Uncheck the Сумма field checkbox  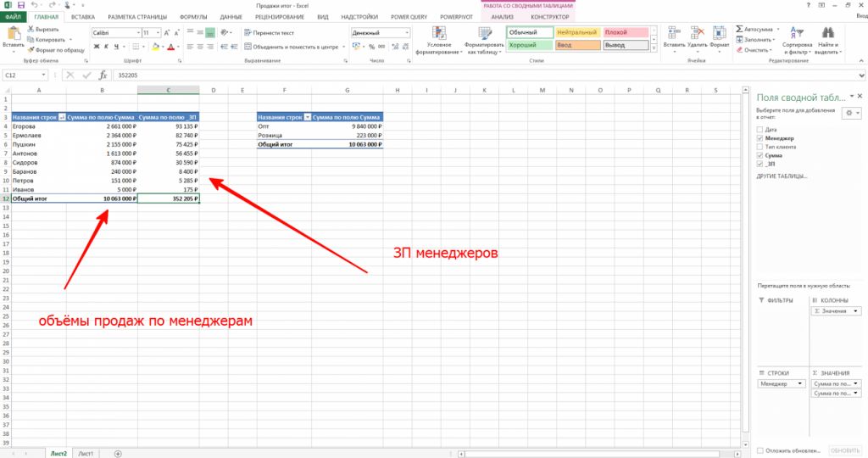coord(759,155)
